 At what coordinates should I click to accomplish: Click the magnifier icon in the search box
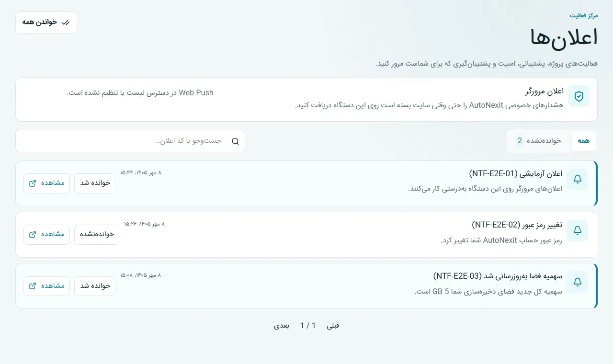[235, 141]
